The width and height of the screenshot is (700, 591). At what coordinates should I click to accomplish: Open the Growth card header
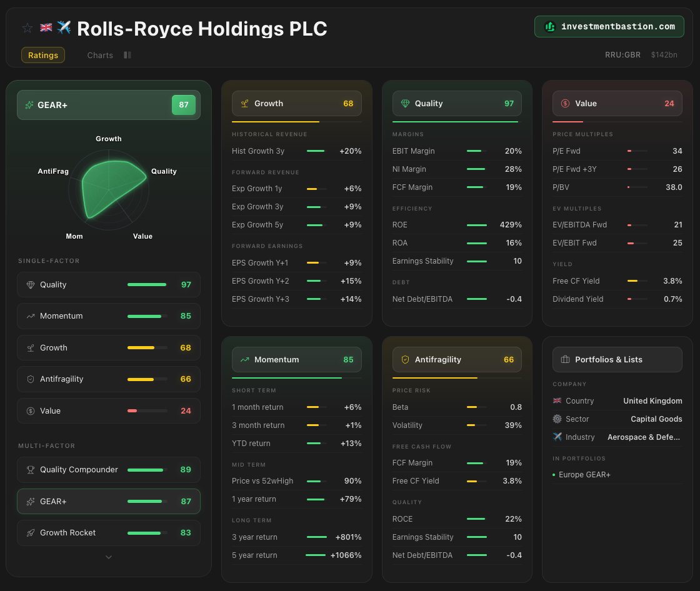click(x=296, y=104)
